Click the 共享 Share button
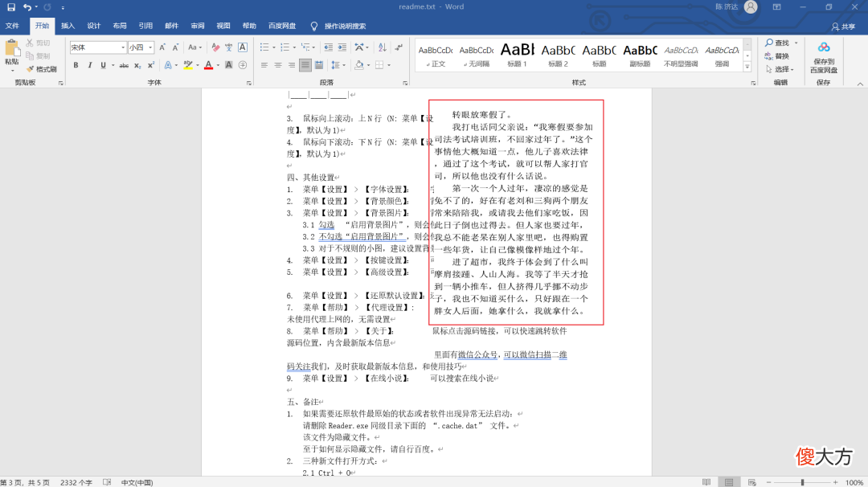This screenshot has height=487, width=868. click(x=843, y=27)
